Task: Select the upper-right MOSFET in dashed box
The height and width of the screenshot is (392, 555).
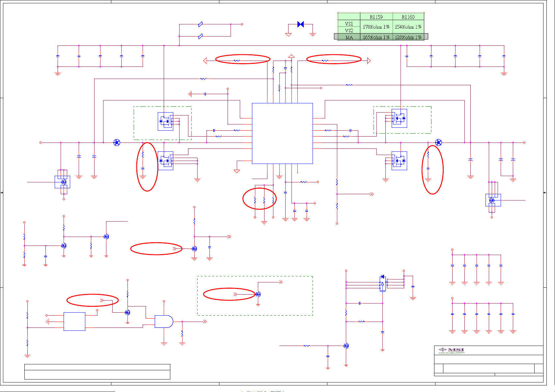Action: pyautogui.click(x=399, y=118)
